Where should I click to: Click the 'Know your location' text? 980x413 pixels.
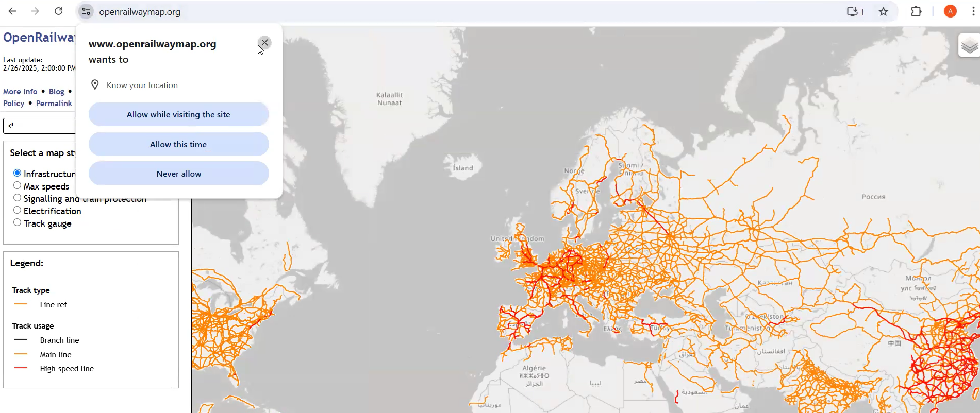tap(142, 85)
